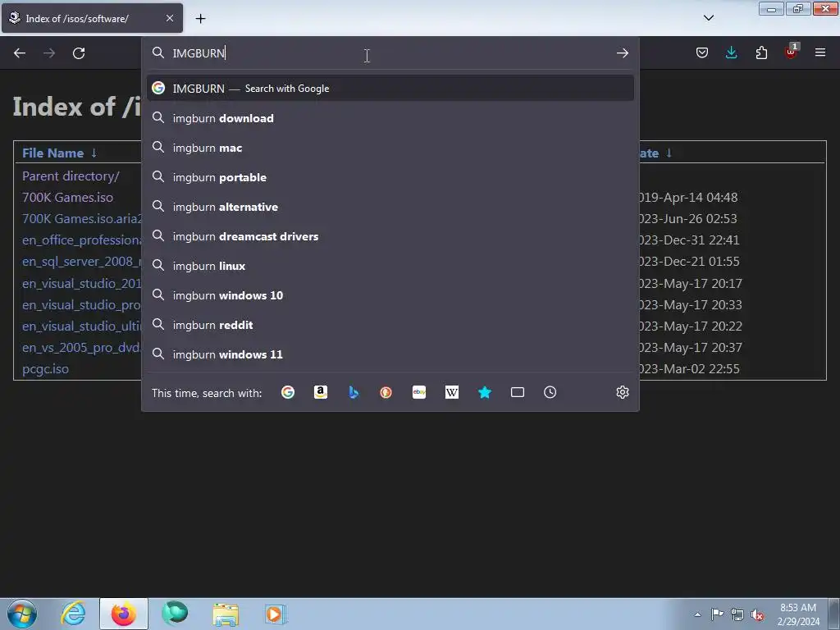The image size is (840, 630).
Task: Open the en_visual_studio_pro file link
Action: tap(82, 305)
